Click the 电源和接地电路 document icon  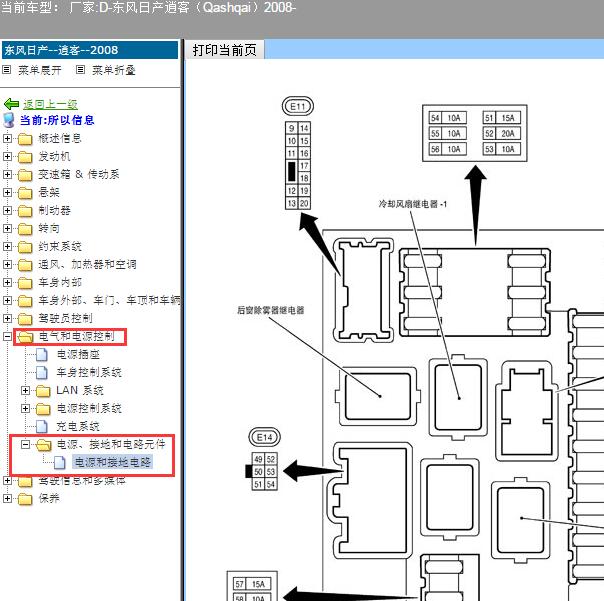click(60, 462)
